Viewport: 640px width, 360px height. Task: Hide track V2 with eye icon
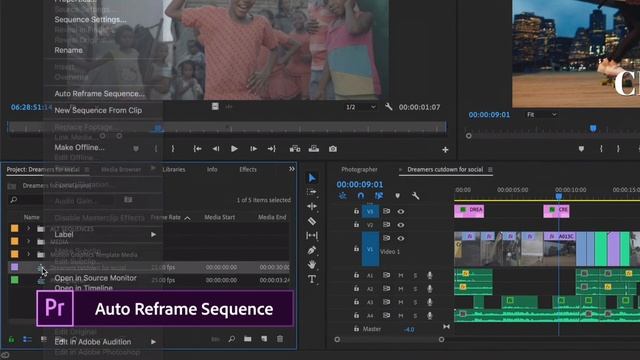tap(401, 225)
